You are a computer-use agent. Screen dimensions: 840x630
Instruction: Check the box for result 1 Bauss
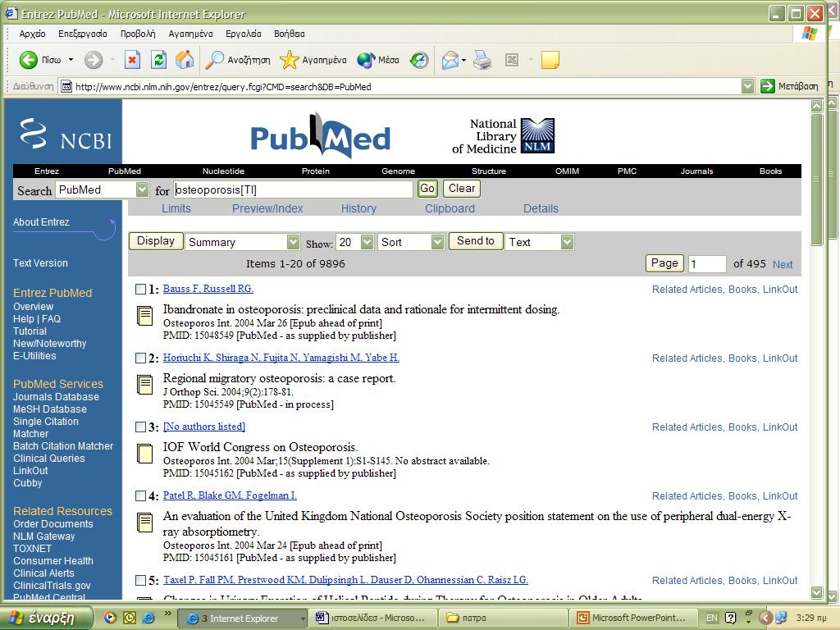140,290
